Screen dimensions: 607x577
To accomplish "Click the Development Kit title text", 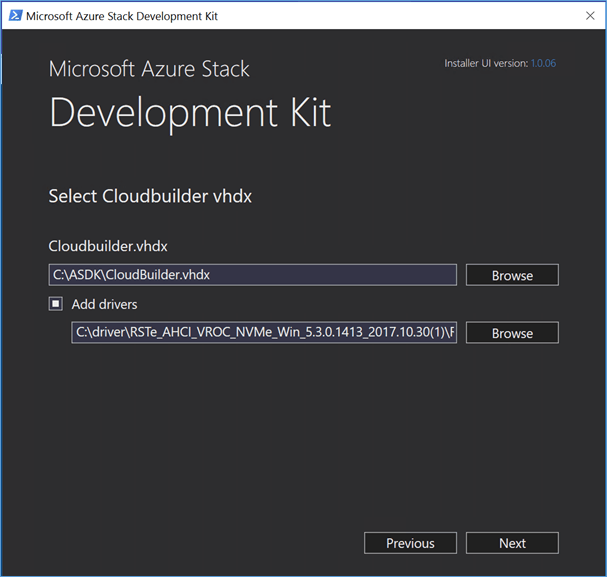I will tap(190, 113).
